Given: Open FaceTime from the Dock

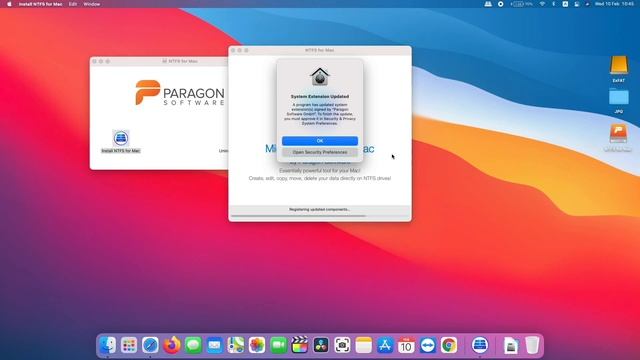Looking at the screenshot, I should pos(278,345).
